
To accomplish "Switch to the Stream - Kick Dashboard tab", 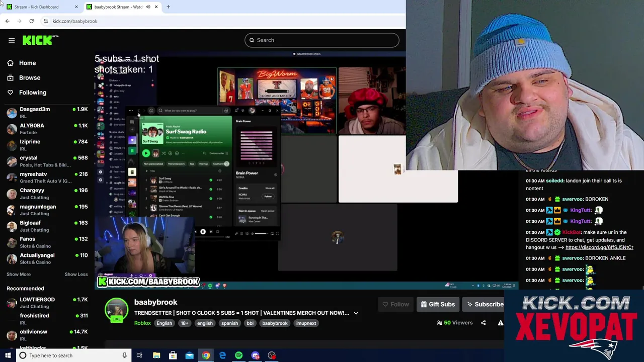I will (x=41, y=7).
